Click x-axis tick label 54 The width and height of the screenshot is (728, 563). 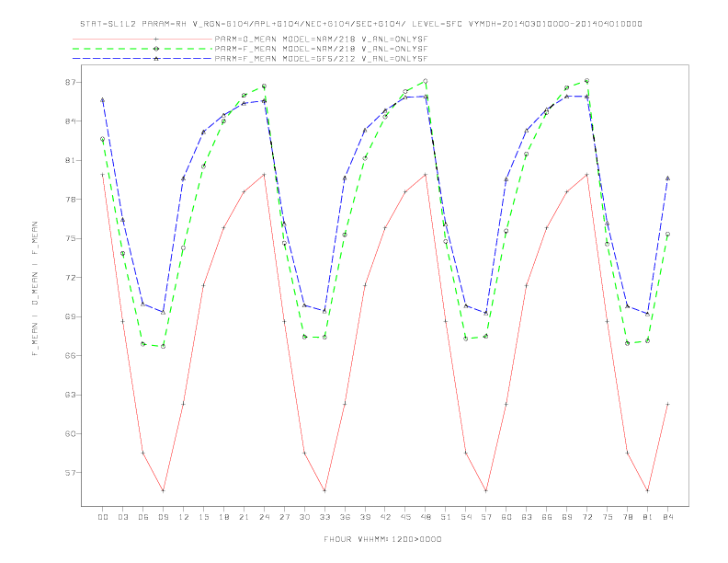[466, 517]
